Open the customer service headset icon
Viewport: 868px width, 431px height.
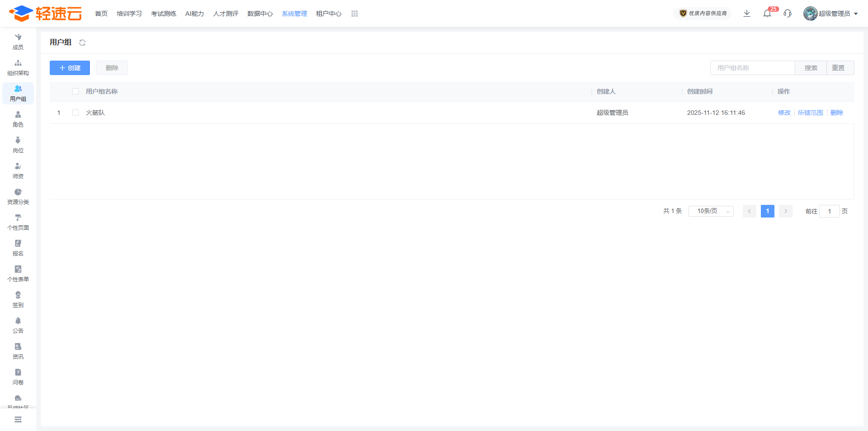(788, 14)
